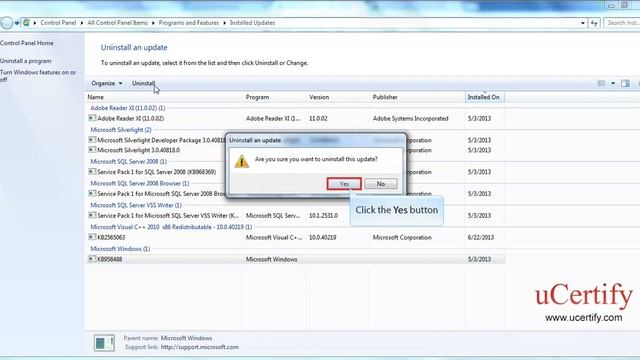
Task: Click the http://support.microsoft.com support link
Action: coord(200,347)
